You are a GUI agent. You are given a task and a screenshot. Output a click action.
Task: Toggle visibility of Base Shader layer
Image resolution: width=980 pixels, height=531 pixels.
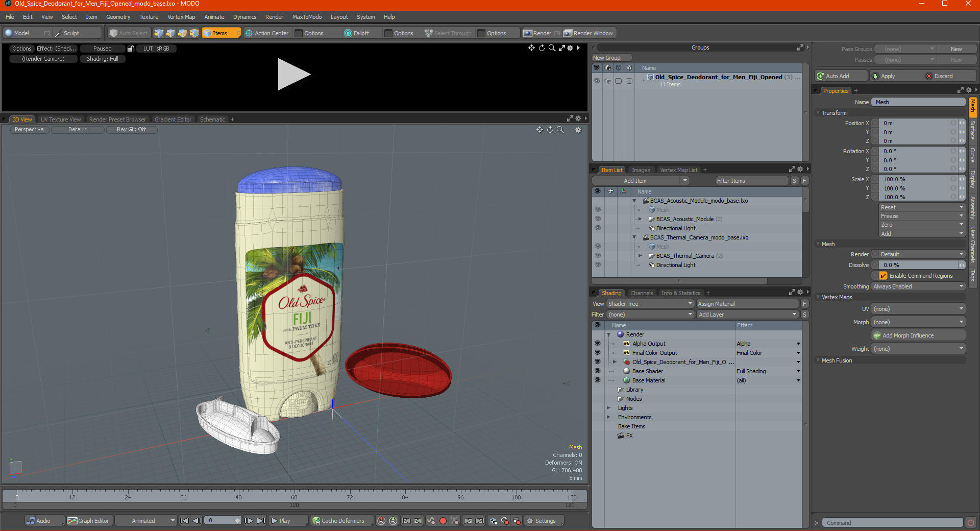597,371
